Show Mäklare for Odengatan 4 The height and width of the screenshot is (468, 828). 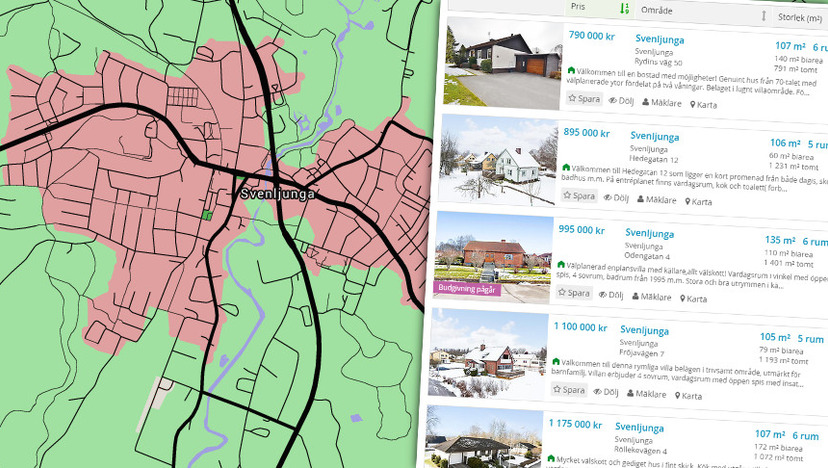tap(652, 297)
